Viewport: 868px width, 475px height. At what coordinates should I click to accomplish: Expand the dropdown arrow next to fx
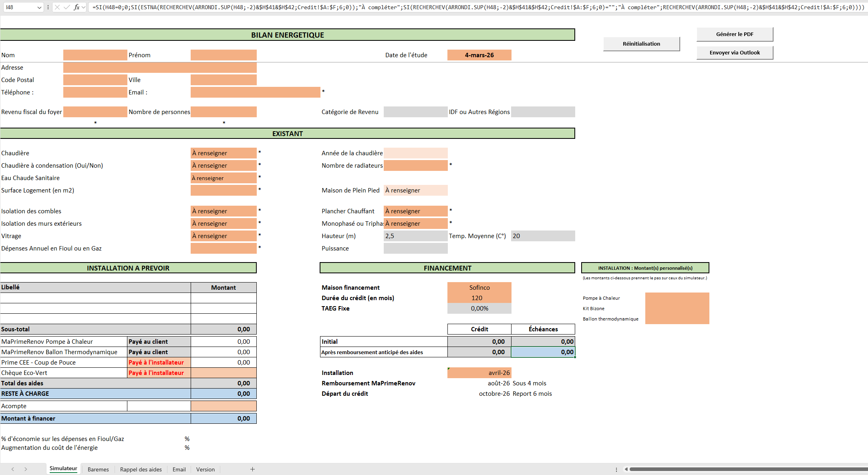click(x=83, y=7)
